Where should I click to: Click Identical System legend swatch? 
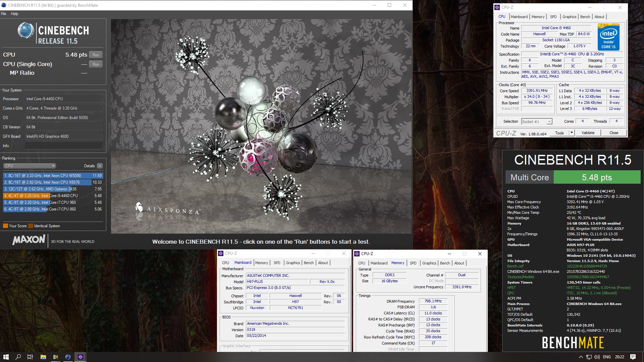31,226
